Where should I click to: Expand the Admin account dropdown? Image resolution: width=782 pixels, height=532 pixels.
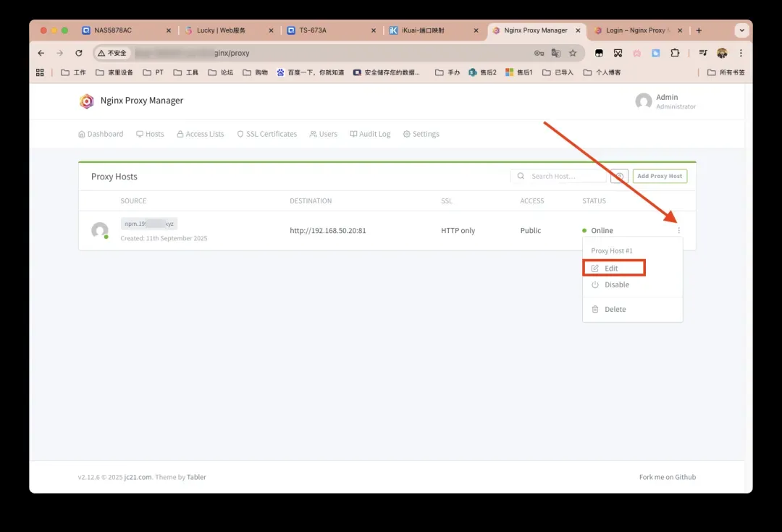coord(665,101)
